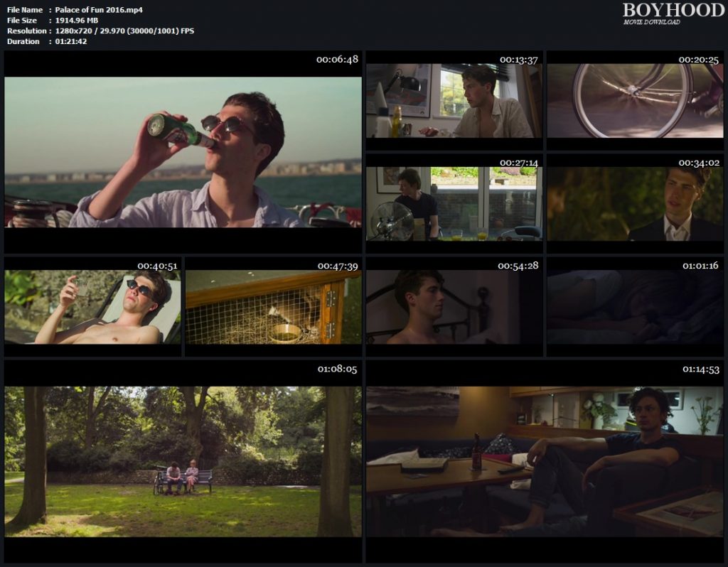Select the thumbnail of man in dark suit
Viewport: 728px width, 567px height.
pyautogui.click(x=635, y=204)
